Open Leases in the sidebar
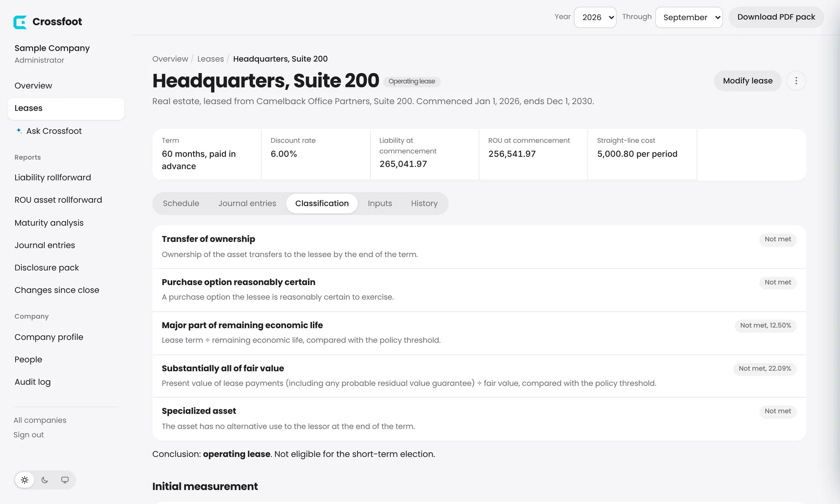Screen dimensions: 840x504 [66, 108]
